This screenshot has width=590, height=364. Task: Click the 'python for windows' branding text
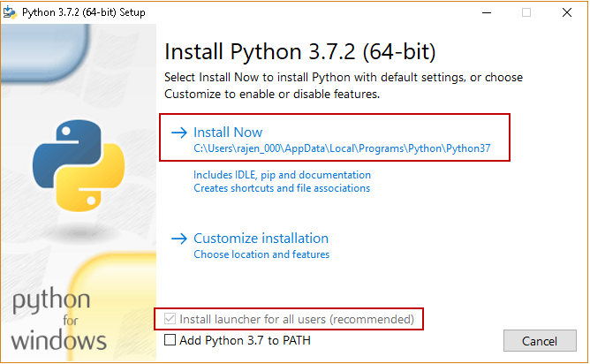click(x=60, y=318)
